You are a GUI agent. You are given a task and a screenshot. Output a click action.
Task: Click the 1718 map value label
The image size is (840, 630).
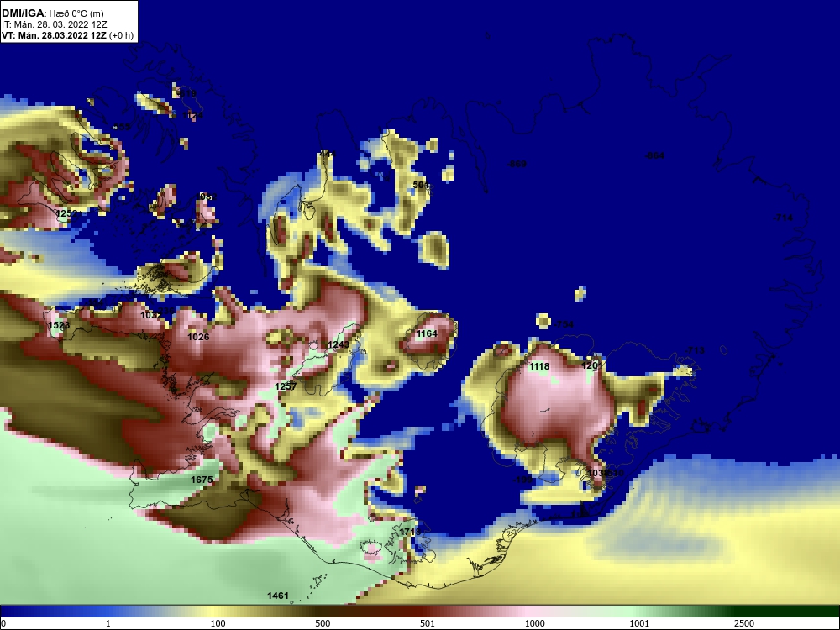(x=410, y=532)
